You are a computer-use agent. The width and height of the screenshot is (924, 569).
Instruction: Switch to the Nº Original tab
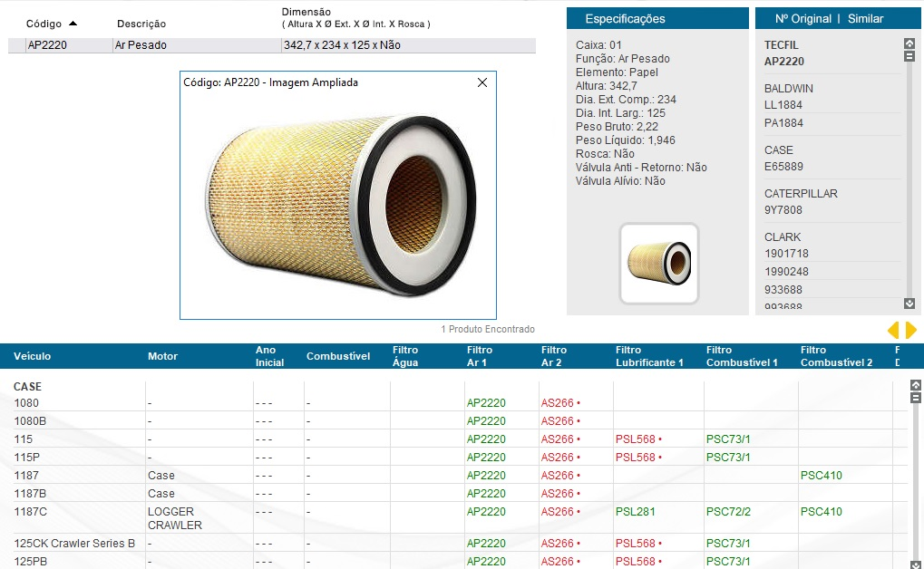coord(802,18)
